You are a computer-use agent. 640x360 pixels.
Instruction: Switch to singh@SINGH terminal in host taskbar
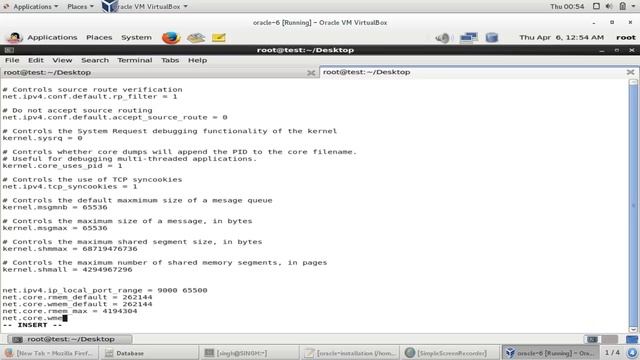pyautogui.click(x=249, y=353)
